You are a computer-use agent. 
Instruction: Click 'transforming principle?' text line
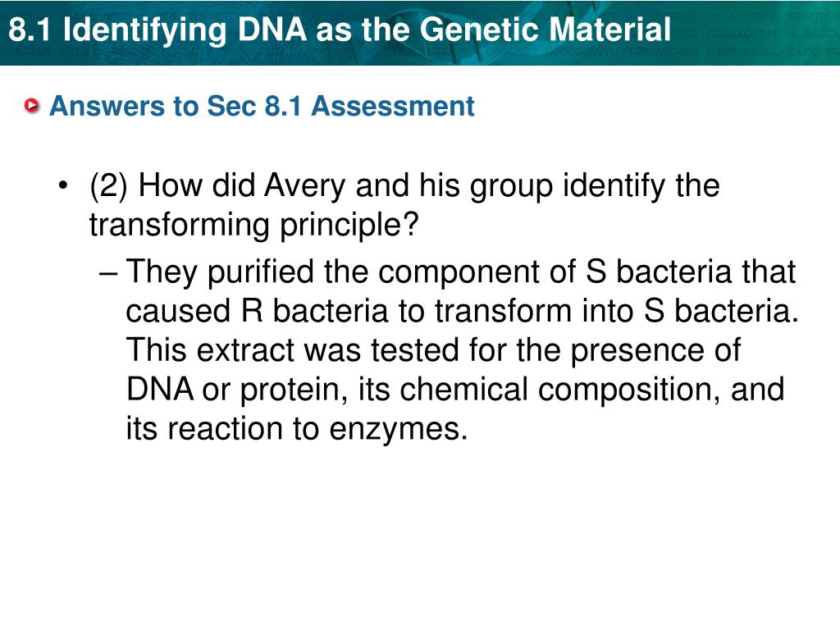[x=253, y=225]
